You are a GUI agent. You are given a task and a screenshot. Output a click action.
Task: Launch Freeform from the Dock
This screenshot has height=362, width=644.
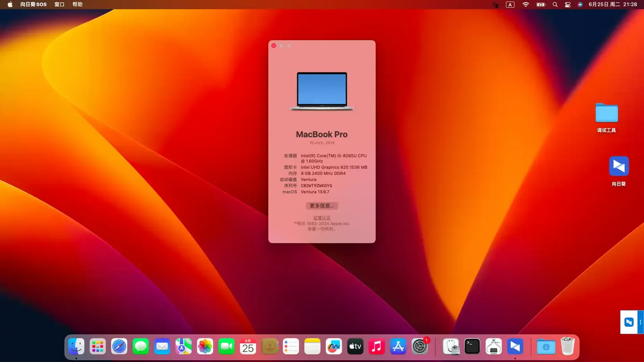click(x=334, y=346)
